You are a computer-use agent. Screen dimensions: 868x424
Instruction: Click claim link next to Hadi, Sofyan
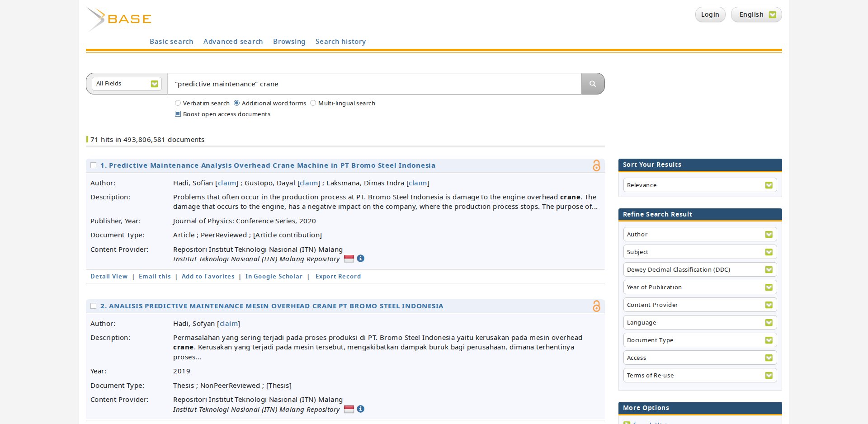[228, 324]
